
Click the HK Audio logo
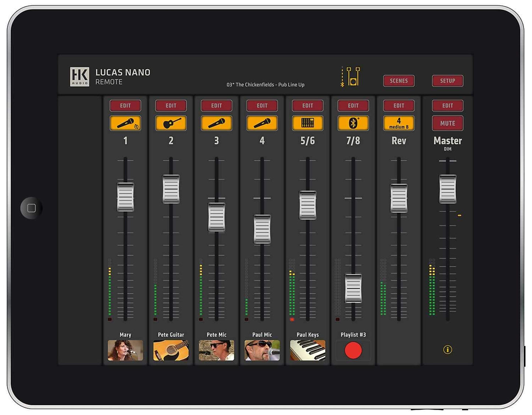[80, 77]
